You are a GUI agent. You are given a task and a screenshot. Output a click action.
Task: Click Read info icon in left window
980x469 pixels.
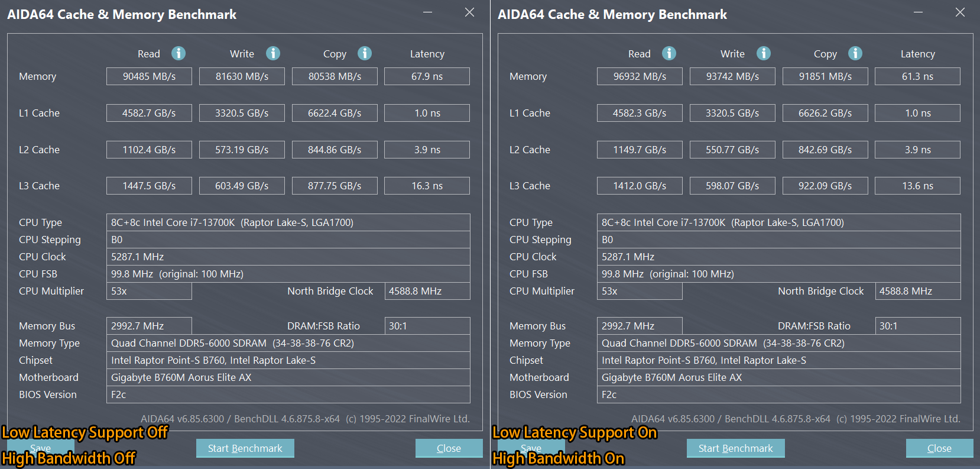point(179,53)
